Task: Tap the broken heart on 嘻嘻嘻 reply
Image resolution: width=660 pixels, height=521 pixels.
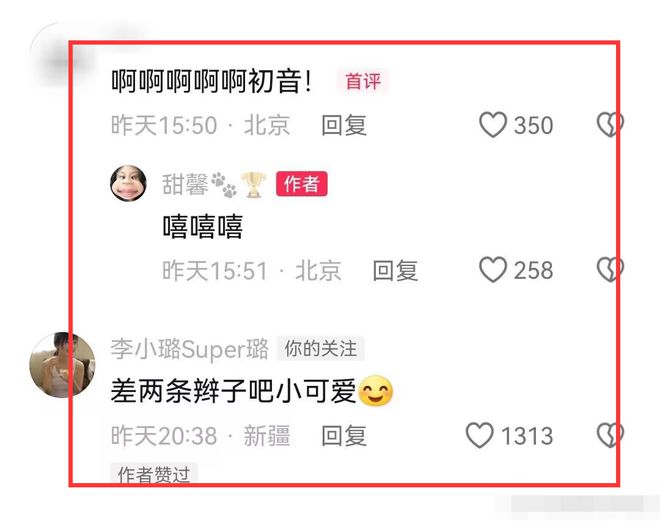Action: 610,269
